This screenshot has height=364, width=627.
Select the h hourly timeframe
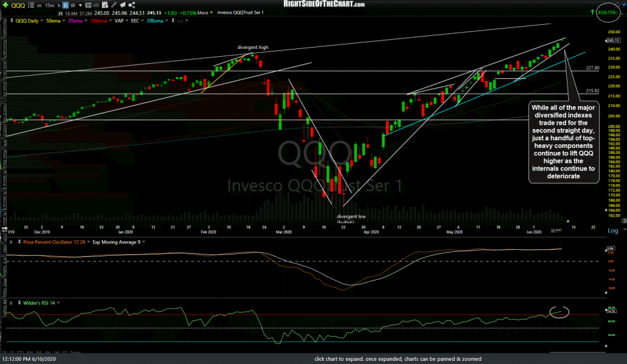(59, 6)
